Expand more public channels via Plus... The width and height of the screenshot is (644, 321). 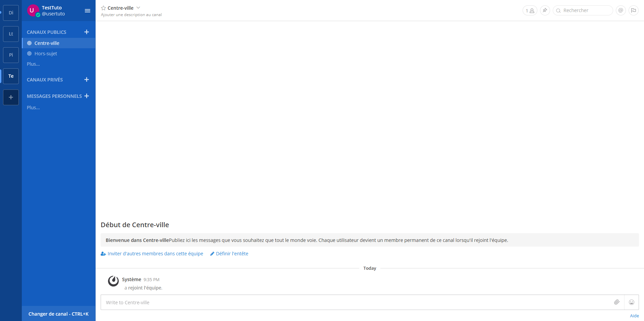pyautogui.click(x=33, y=64)
